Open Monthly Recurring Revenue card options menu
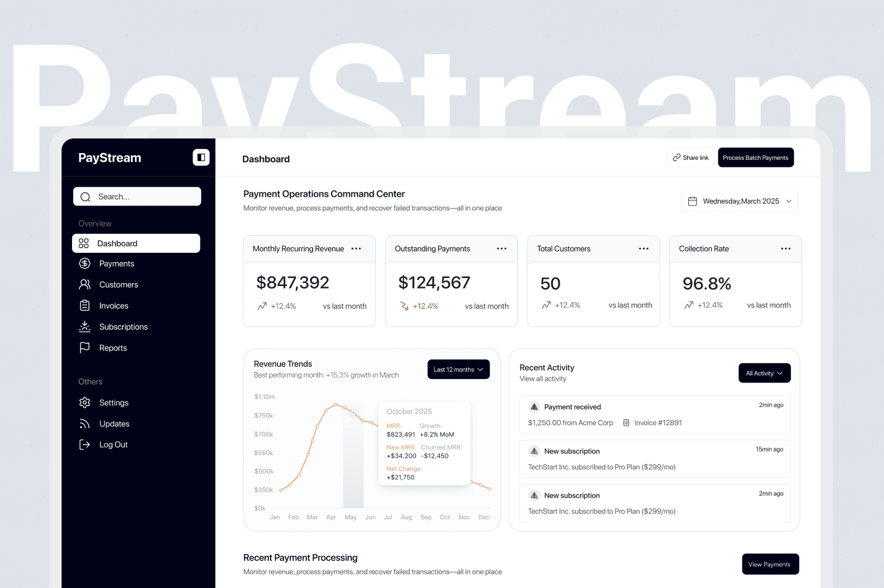884x588 pixels. tap(356, 249)
